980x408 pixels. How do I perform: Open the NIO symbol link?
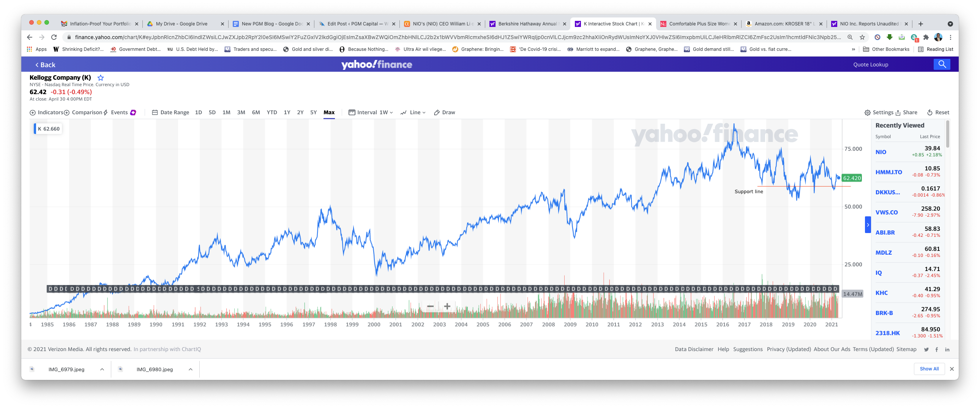(x=881, y=152)
